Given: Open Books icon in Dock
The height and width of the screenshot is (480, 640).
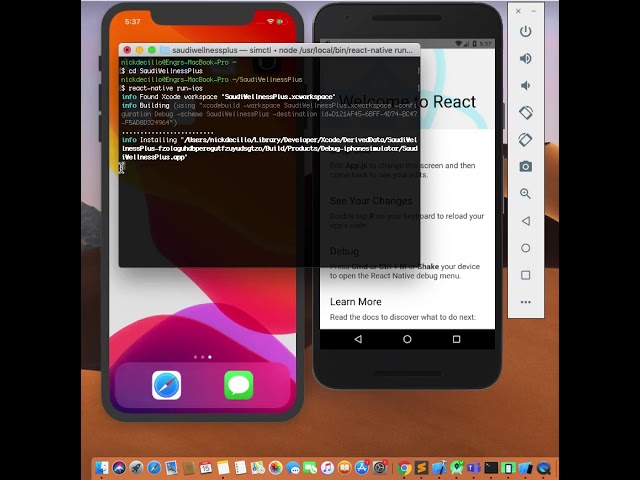Looking at the screenshot, I should click(x=344, y=468).
